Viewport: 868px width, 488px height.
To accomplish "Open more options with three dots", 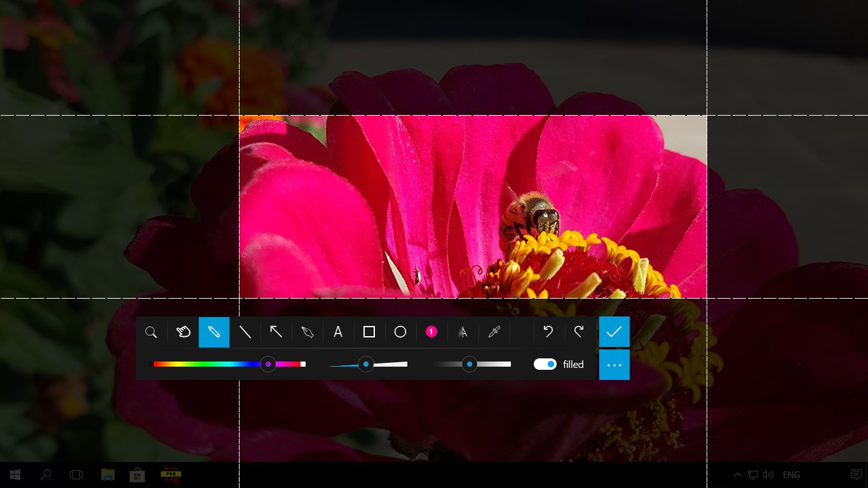I will point(614,365).
